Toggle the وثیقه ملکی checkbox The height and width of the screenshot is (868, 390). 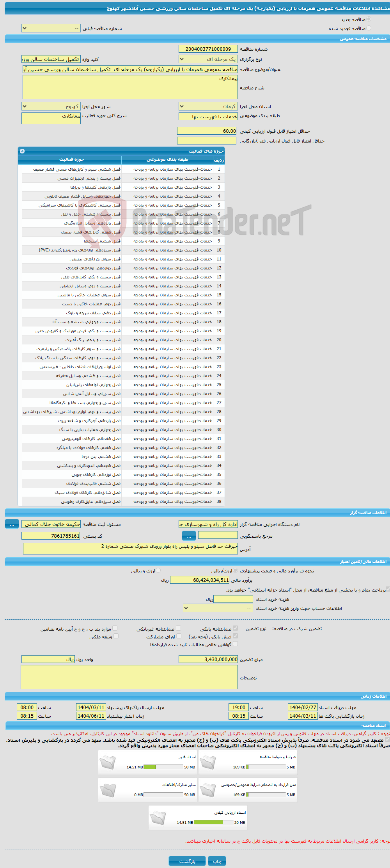tap(116, 636)
